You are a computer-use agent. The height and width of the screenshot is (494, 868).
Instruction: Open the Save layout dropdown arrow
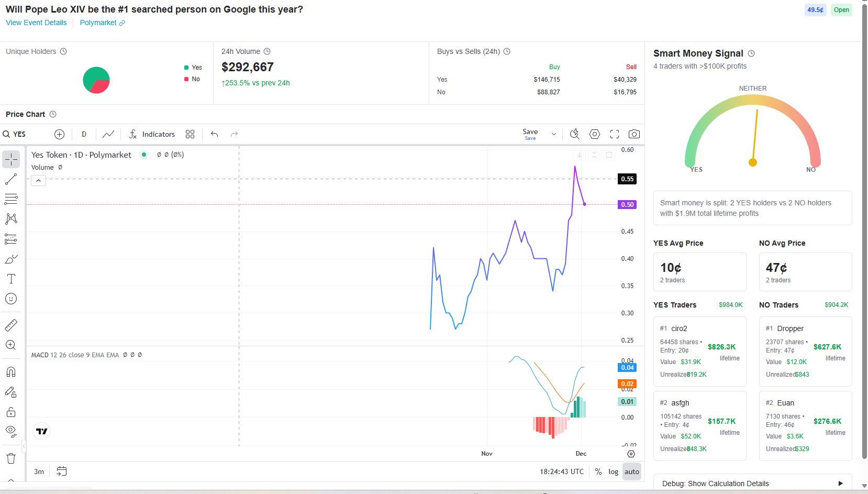[554, 134]
